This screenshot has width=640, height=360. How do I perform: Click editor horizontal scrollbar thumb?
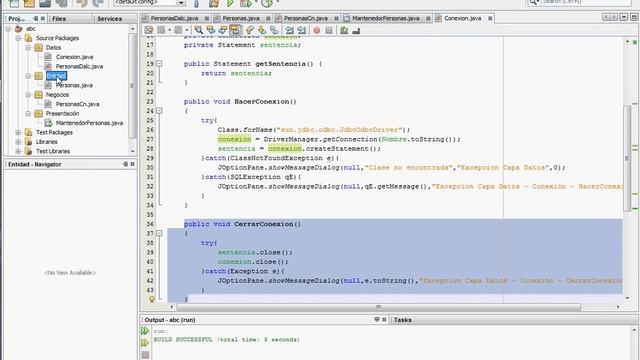click(x=378, y=307)
